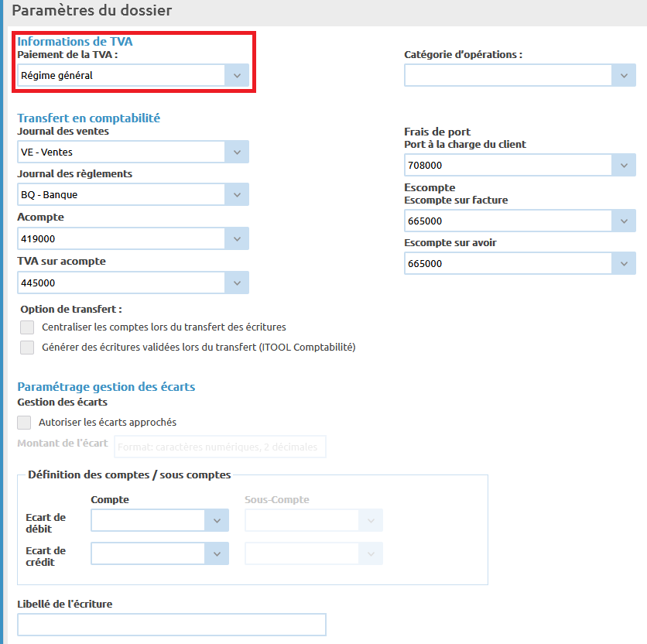The width and height of the screenshot is (647, 644).
Task: Click the Montant de l'écart field
Action: [x=220, y=447]
